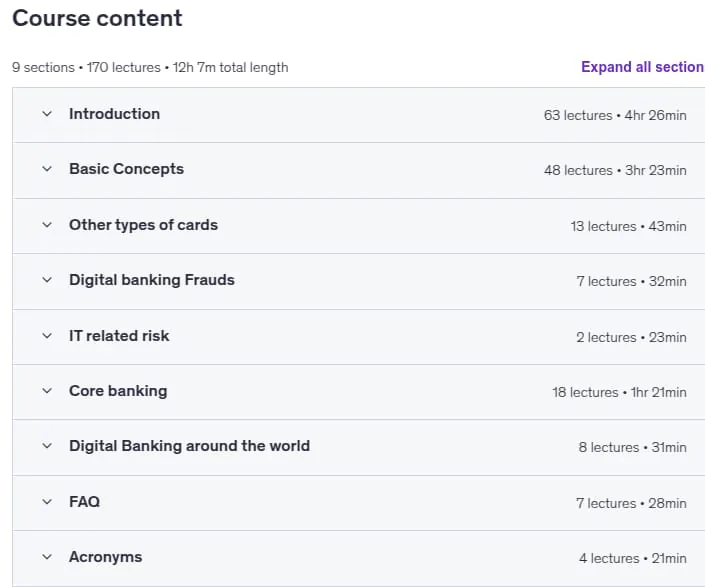Open chevron for Digital Banking around the world
The width and height of the screenshot is (705, 587).
click(47, 446)
